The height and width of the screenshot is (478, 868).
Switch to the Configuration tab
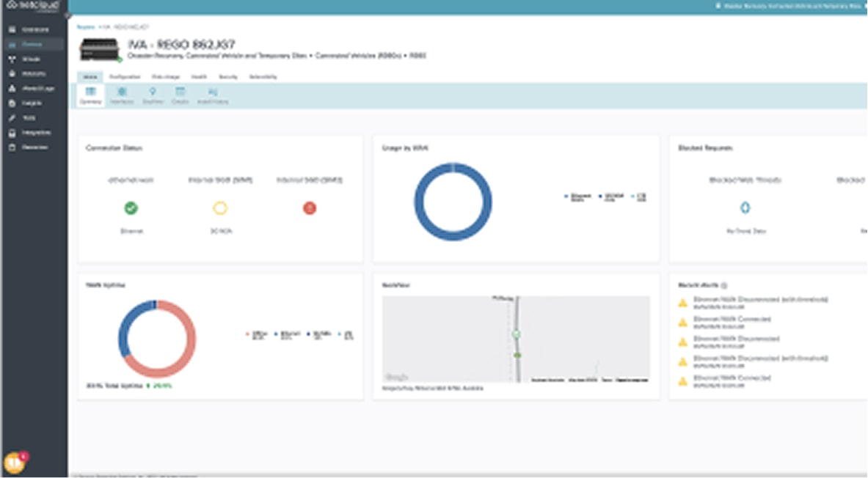(124, 76)
